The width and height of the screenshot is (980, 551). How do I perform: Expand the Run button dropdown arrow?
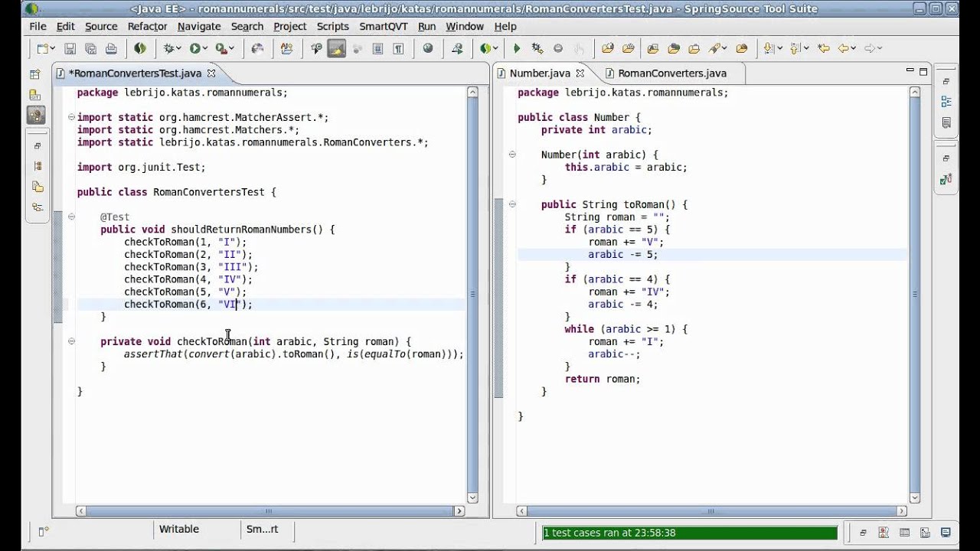point(206,48)
